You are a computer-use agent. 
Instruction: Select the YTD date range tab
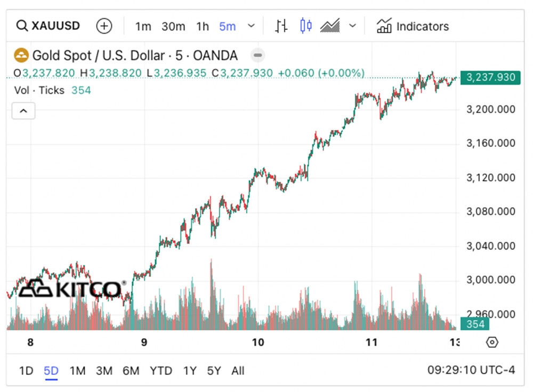(x=160, y=371)
